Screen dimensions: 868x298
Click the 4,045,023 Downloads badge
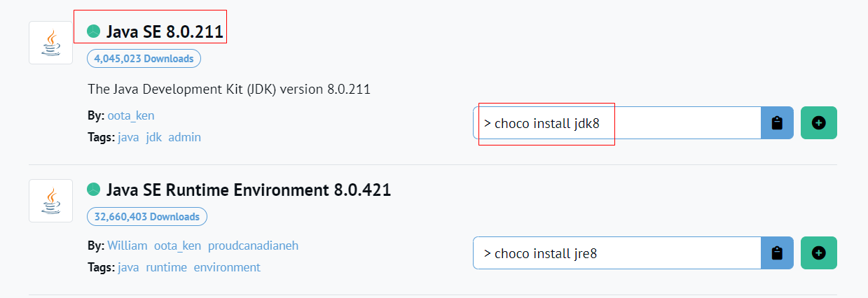click(144, 59)
